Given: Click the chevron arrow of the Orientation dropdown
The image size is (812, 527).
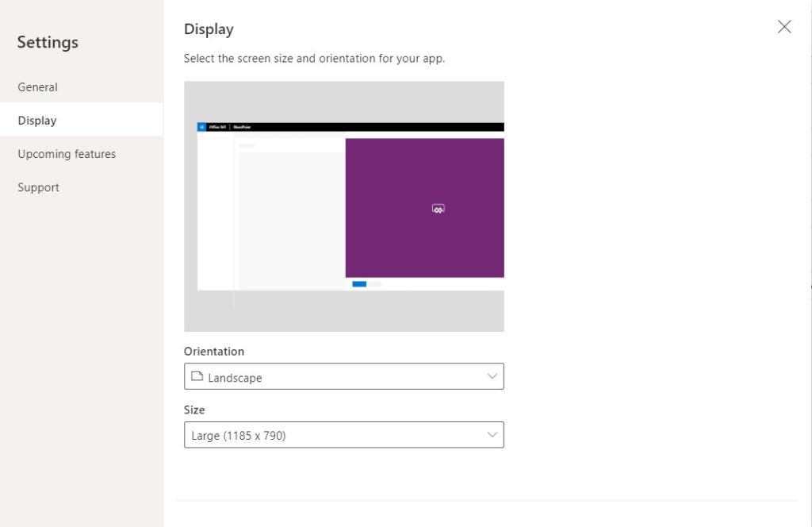Looking at the screenshot, I should pyautogui.click(x=492, y=376).
